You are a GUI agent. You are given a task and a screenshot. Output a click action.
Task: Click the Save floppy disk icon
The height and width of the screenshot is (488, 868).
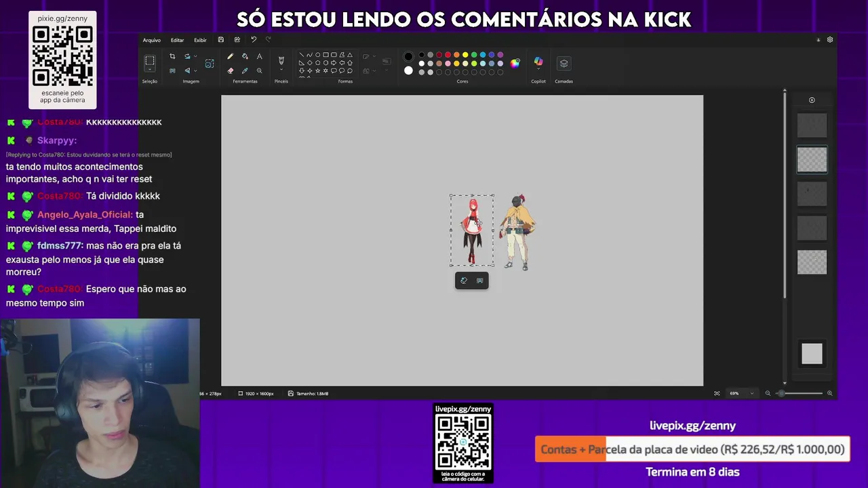[x=221, y=40]
